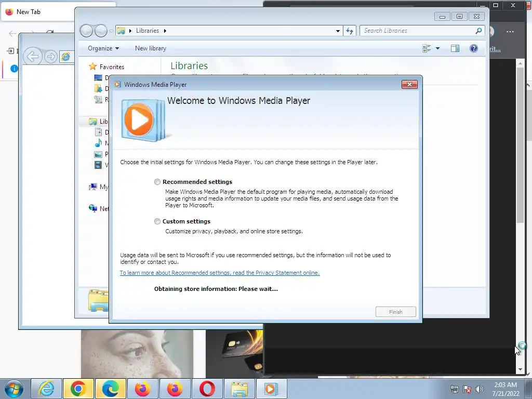Switch to Windows Explorer taskbar button
Image resolution: width=532 pixels, height=399 pixels.
[x=239, y=389]
